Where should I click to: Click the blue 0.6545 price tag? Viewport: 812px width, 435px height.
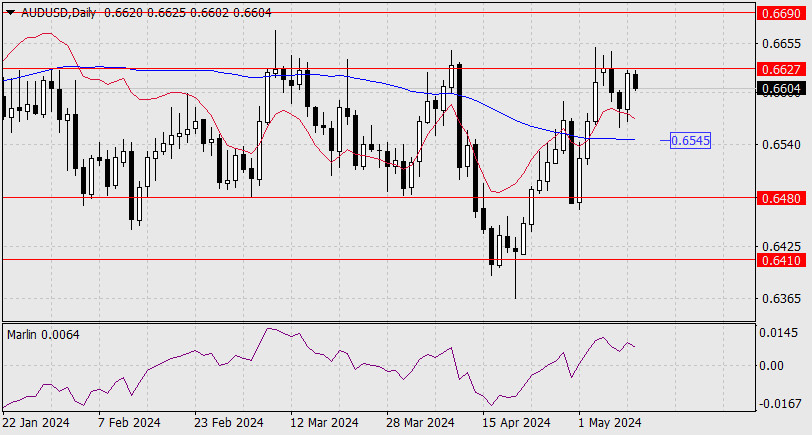click(690, 140)
